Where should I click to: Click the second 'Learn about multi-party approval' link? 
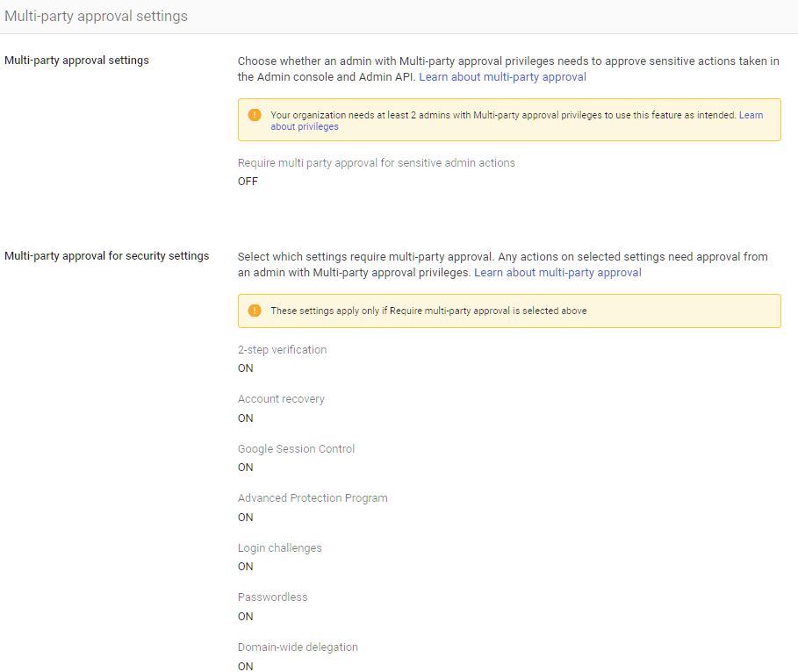(x=559, y=272)
